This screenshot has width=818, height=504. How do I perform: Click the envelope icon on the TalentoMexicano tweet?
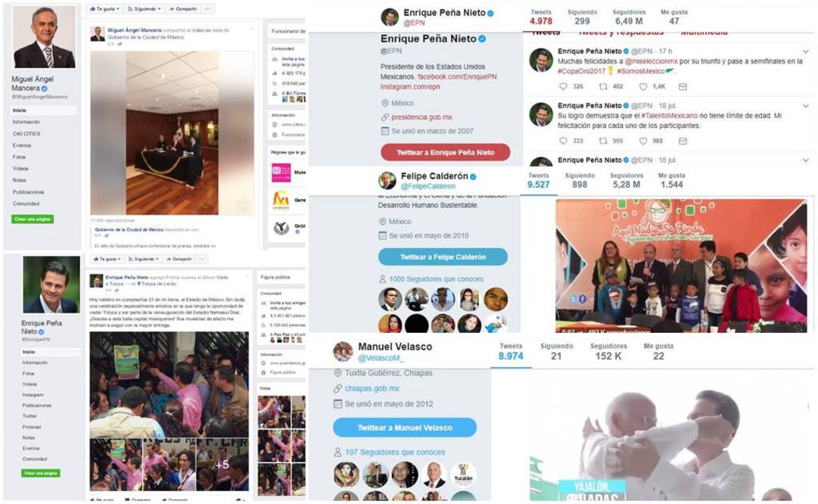click(683, 141)
